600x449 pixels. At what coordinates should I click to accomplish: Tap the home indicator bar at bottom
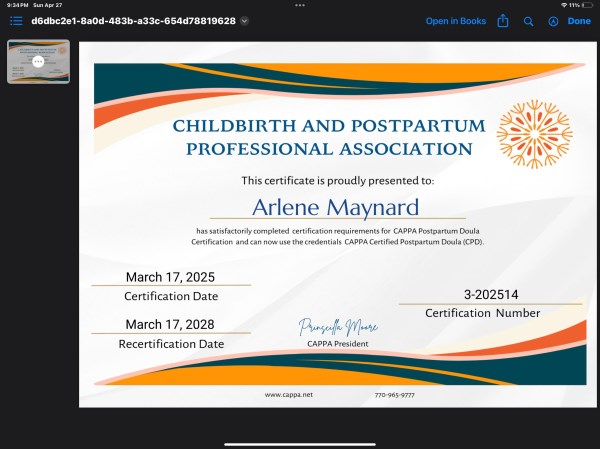point(300,443)
